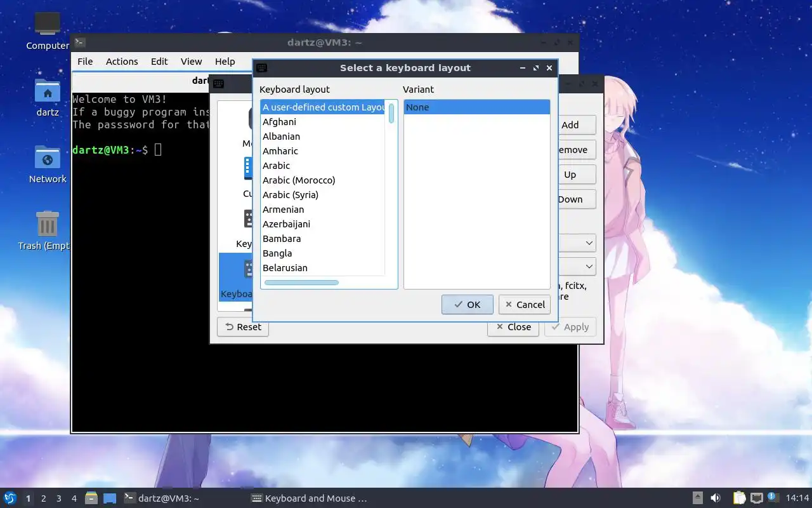Click the Apply button in settings window
The image size is (812, 508).
pos(570,327)
